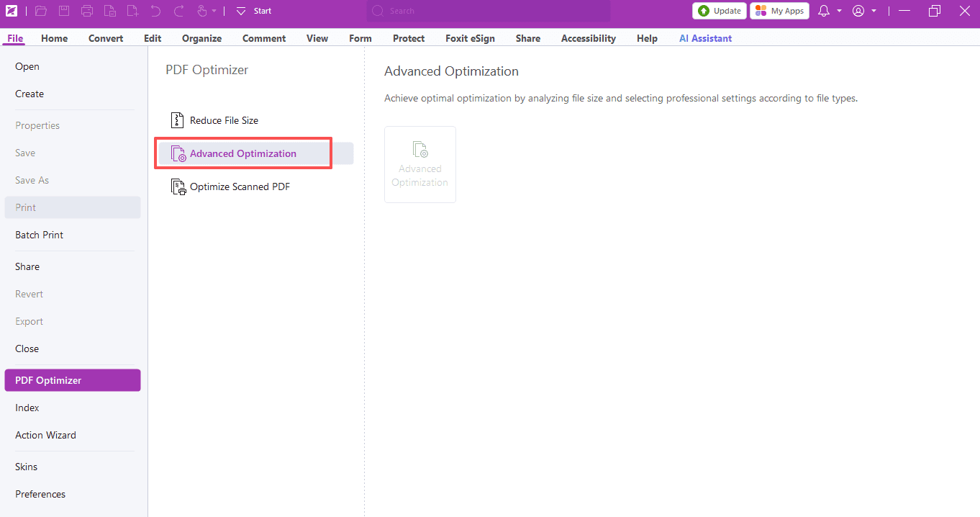Viewport: 980px width, 517px height.
Task: Open the AI Assistant tab
Action: (x=705, y=38)
